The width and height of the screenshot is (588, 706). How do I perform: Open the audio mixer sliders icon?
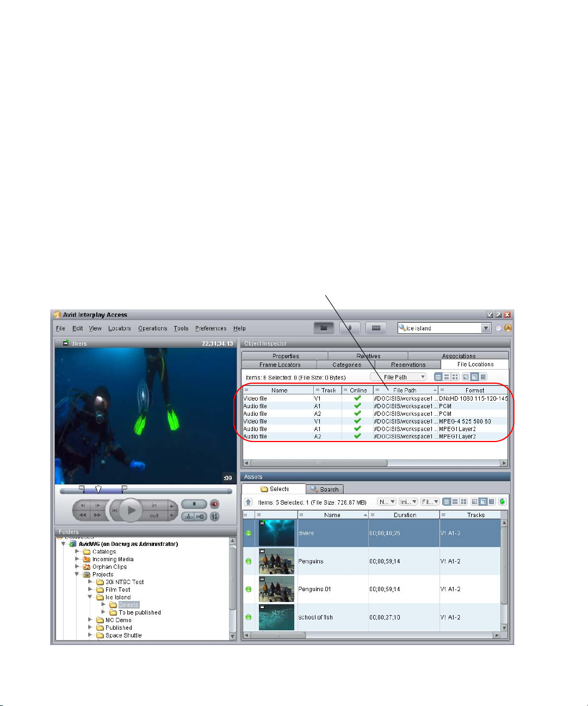214,516
